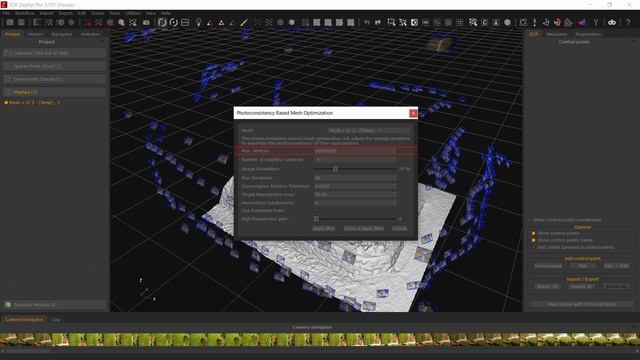Click the redo arrow in the toolbar
The height and width of the screenshot is (360, 640).
378,22
